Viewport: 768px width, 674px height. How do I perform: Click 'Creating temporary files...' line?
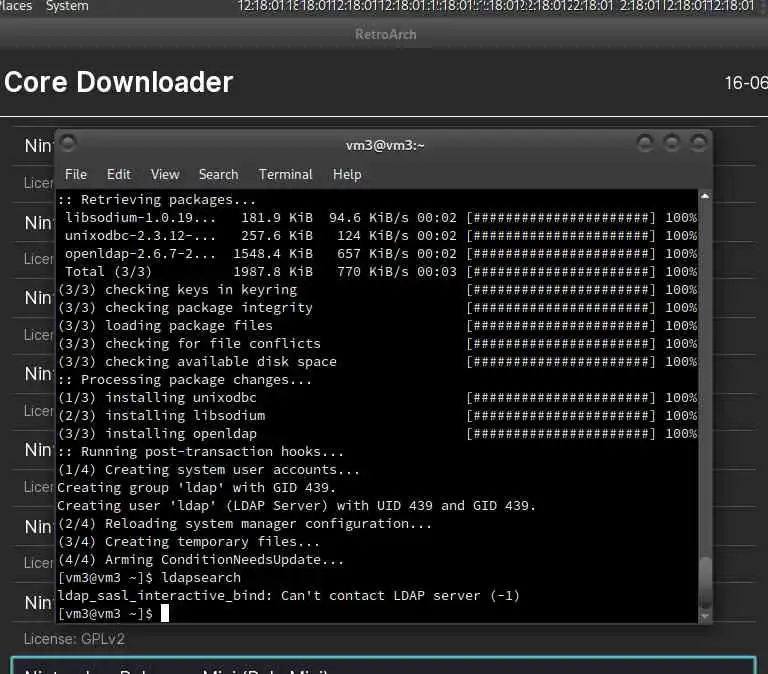[189, 542]
